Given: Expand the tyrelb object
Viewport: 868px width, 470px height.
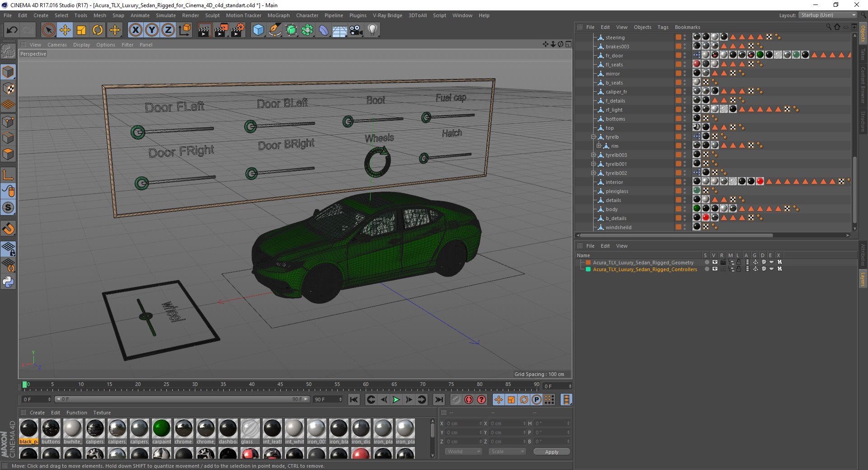Looking at the screenshot, I should (x=593, y=137).
